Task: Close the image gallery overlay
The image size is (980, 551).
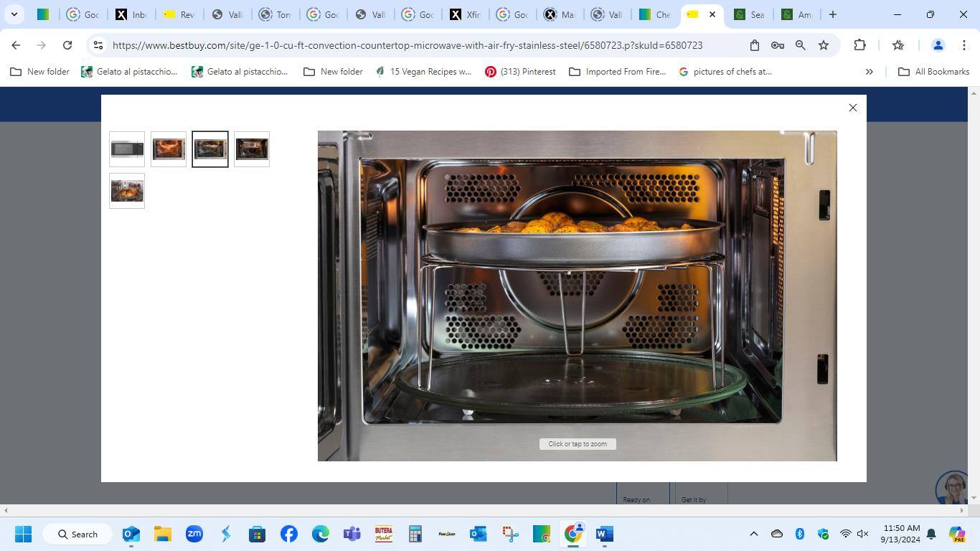Action: [852, 108]
